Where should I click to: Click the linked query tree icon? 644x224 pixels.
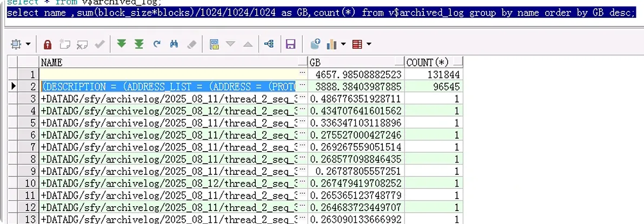[x=269, y=44]
